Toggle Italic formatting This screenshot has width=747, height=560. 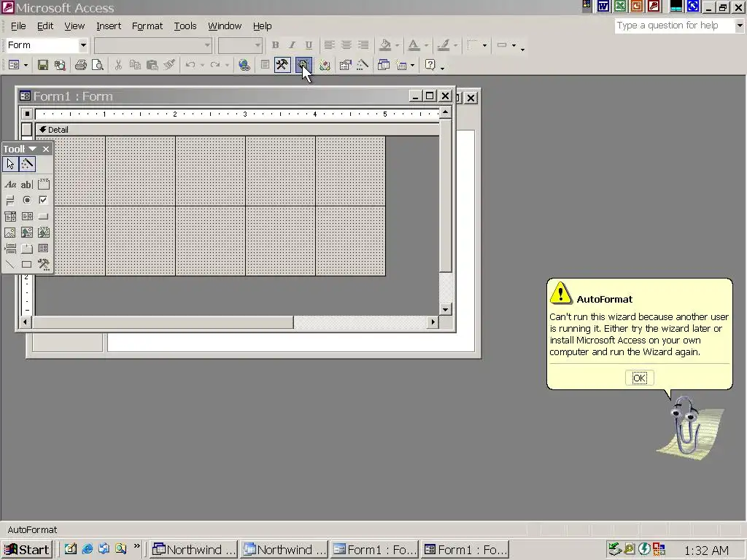[x=292, y=45]
